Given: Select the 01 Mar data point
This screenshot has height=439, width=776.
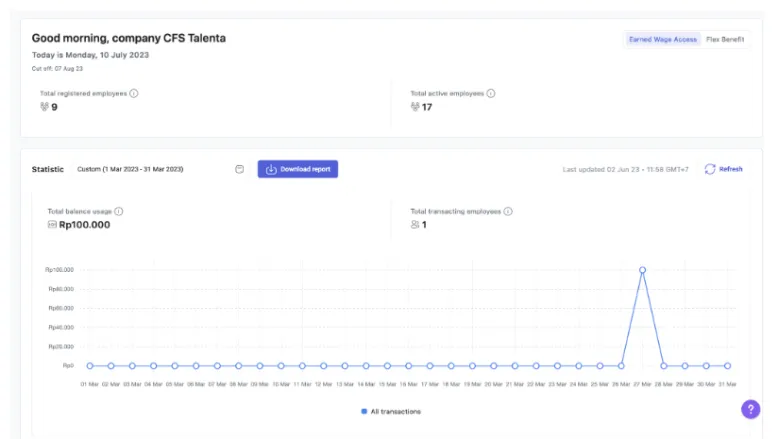Looking at the screenshot, I should (x=89, y=366).
